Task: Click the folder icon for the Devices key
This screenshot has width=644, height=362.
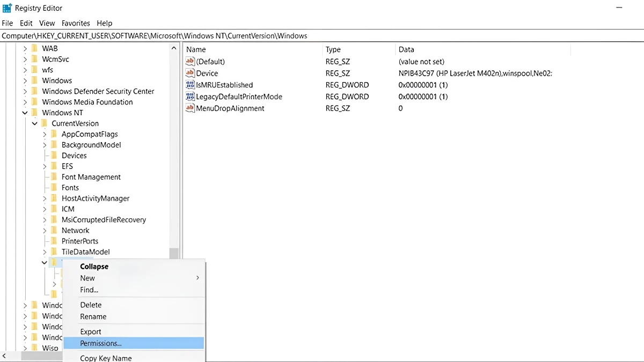Action: click(55, 156)
